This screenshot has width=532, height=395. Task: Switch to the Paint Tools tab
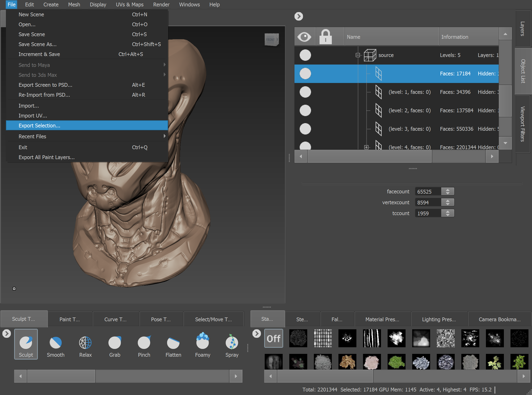point(70,319)
